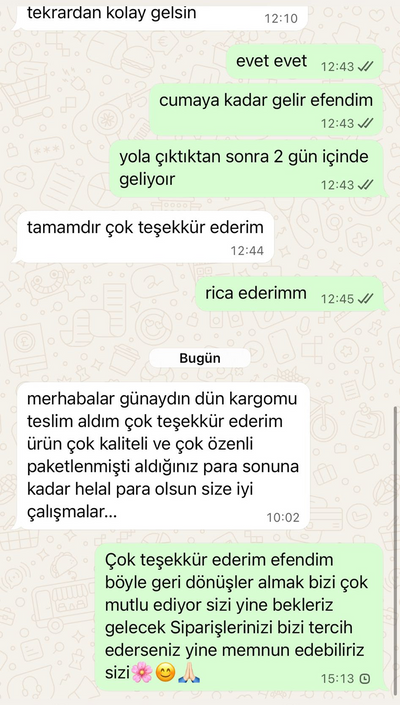Click the 10:02 timestamp on received message
This screenshot has height=705, width=400.
coord(283,518)
